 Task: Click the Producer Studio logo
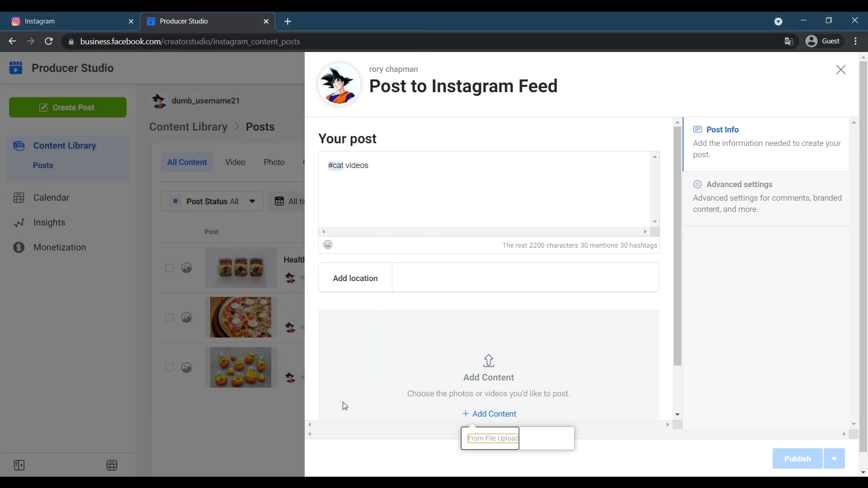[16, 68]
